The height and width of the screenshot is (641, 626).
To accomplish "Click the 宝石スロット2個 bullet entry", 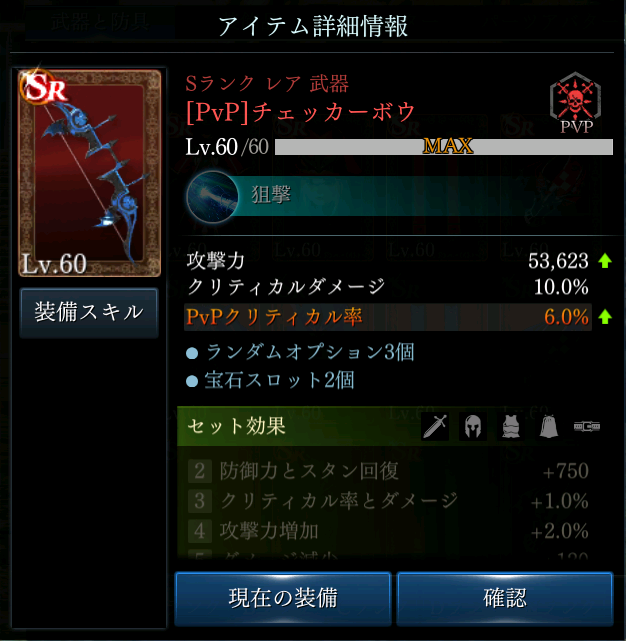I will click(270, 381).
